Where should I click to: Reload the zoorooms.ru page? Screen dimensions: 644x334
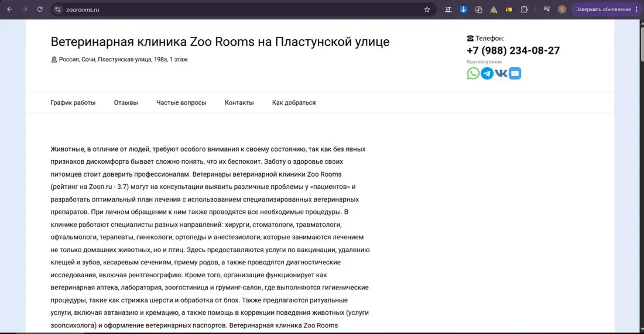[40, 9]
